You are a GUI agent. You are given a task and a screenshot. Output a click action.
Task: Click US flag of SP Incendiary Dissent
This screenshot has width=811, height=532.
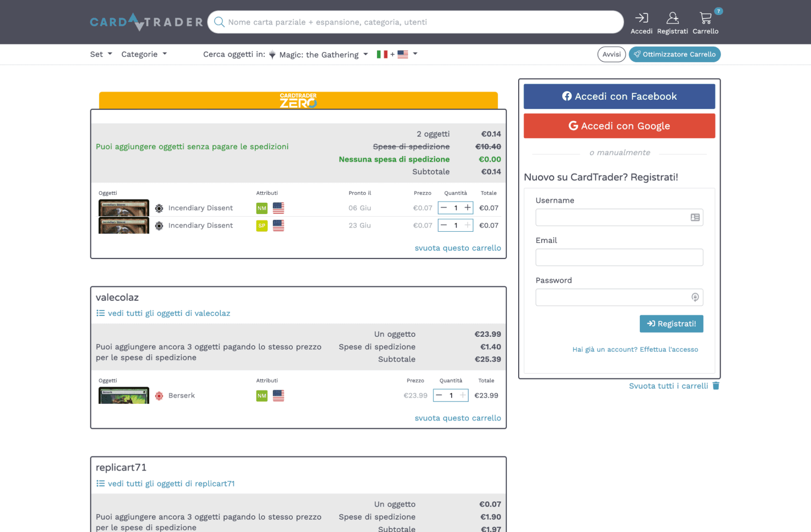[278, 226]
